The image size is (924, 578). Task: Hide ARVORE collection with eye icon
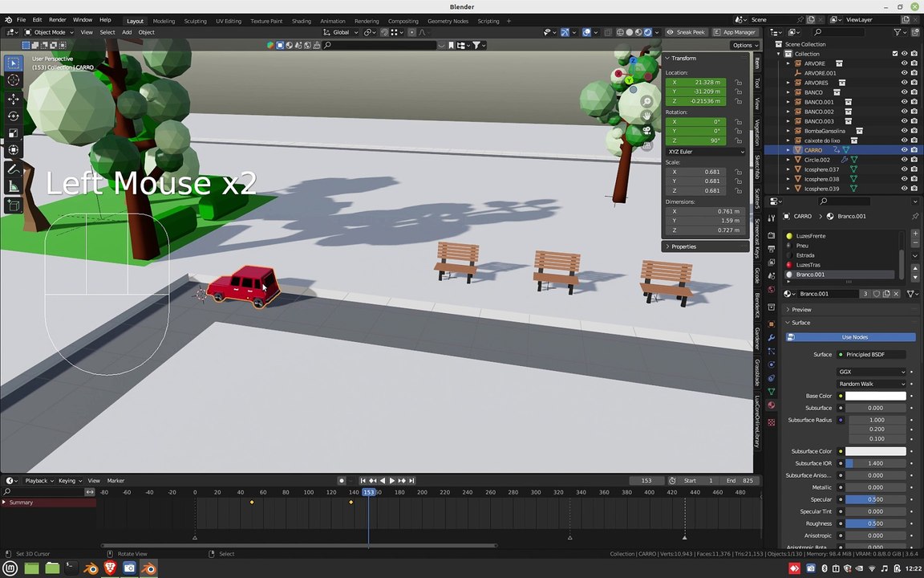(x=904, y=63)
